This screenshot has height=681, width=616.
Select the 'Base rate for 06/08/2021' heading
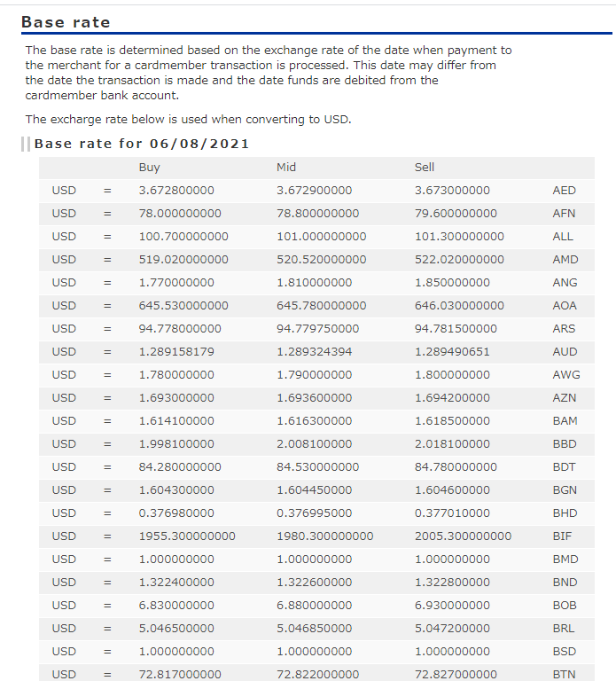coord(142,144)
